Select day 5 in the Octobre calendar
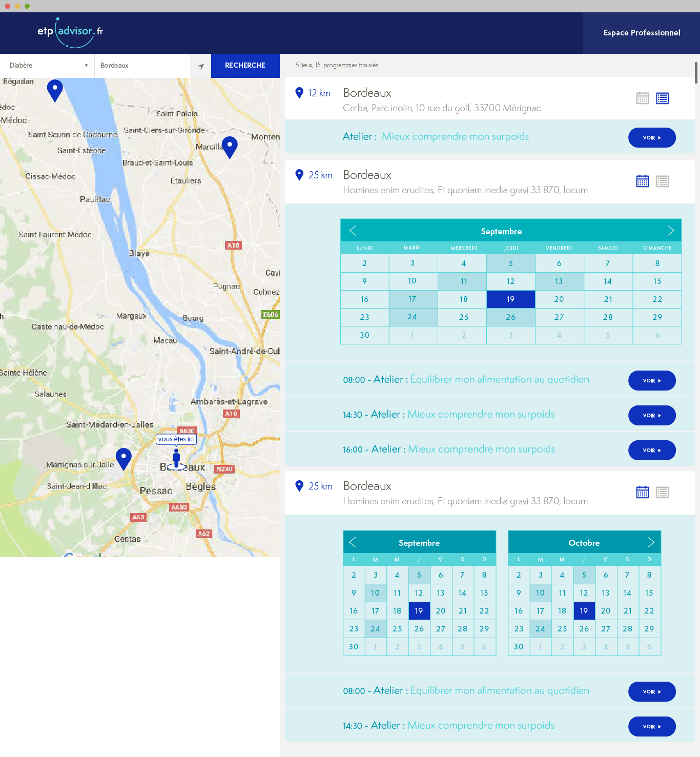Image resolution: width=700 pixels, height=757 pixels. coord(584,575)
